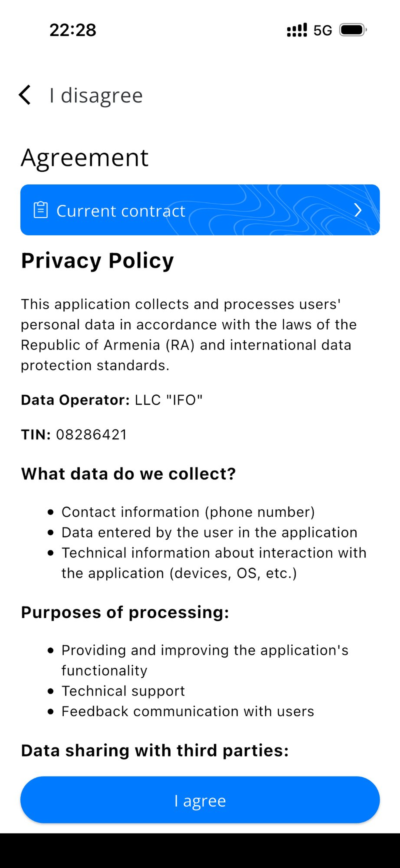Tap the Technical support bullet item
Screen dimensions: 400x868
(x=123, y=691)
